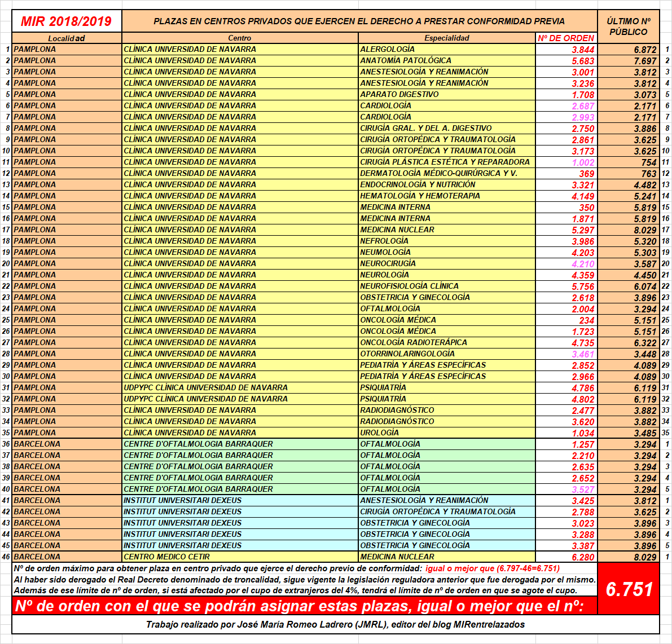Click order number 1.034
The height and width of the screenshot is (644, 672).
[566, 433]
